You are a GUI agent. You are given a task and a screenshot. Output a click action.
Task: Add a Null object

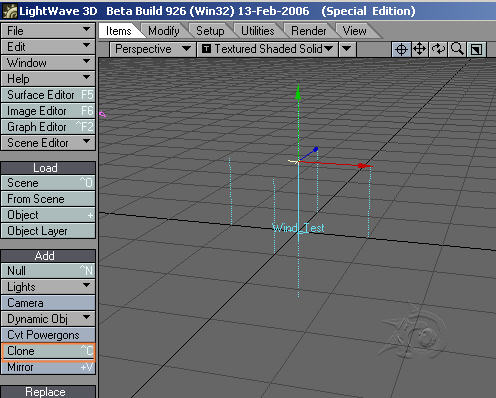(x=48, y=271)
